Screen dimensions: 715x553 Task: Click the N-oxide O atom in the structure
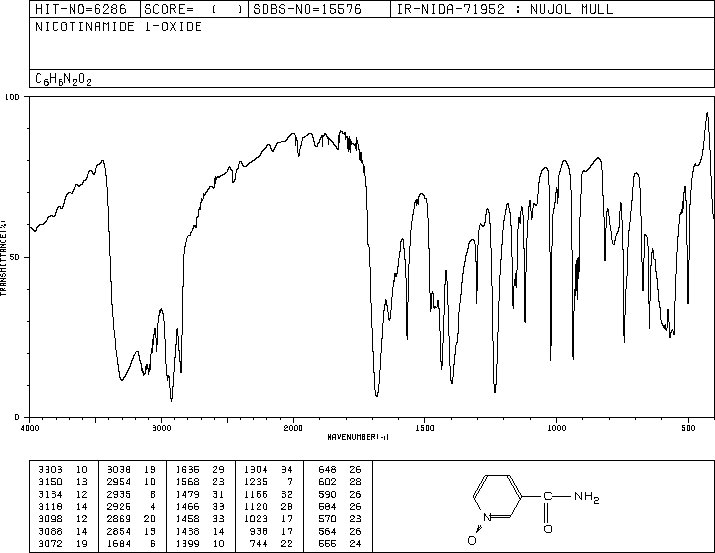472,540
